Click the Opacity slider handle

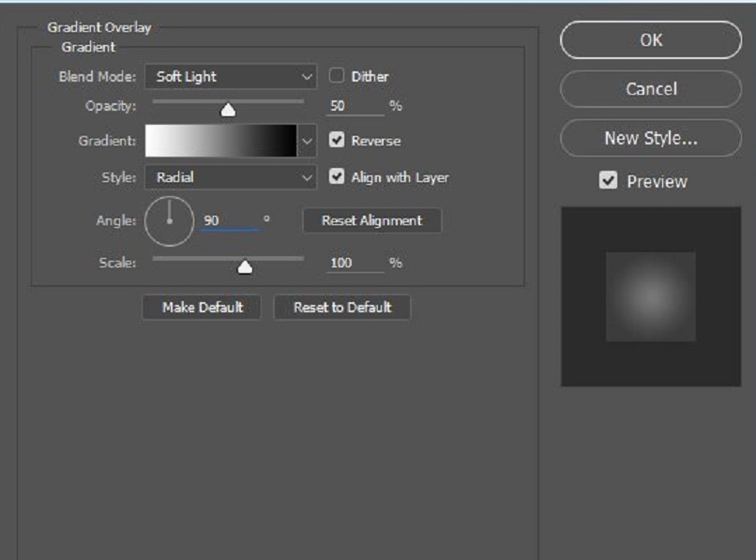click(227, 110)
